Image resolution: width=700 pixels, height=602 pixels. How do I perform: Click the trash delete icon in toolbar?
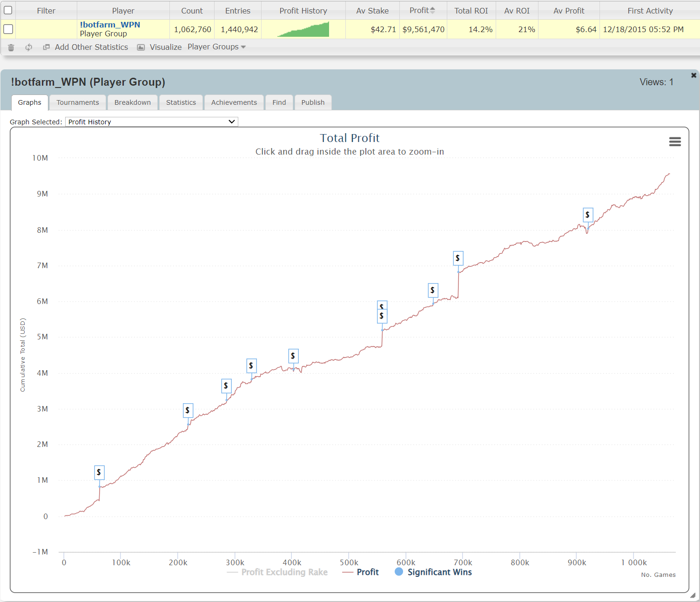click(11, 47)
